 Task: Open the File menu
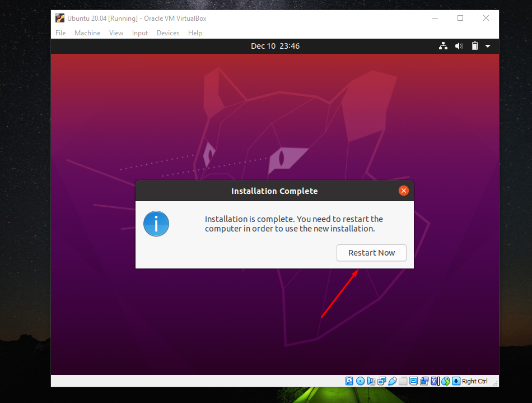point(60,33)
